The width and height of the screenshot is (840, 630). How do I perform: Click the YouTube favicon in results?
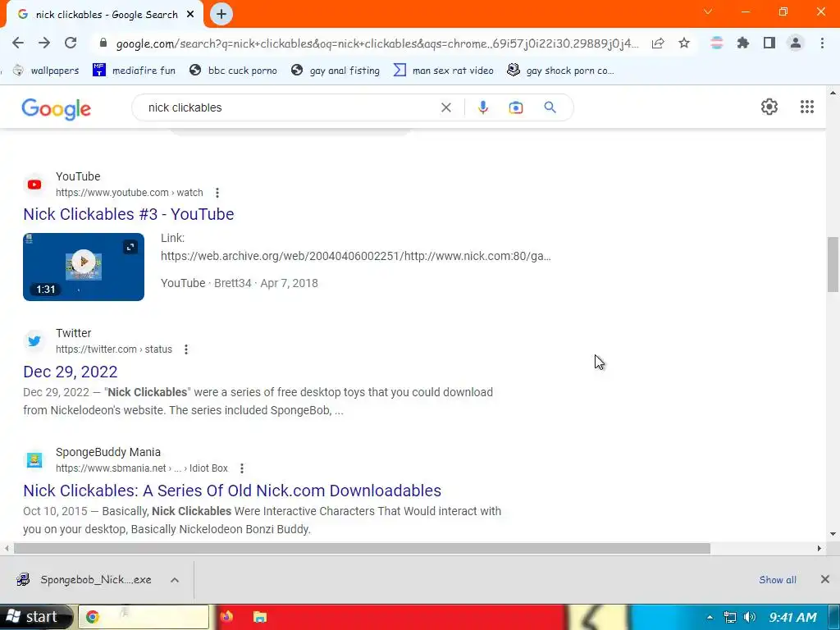point(34,185)
